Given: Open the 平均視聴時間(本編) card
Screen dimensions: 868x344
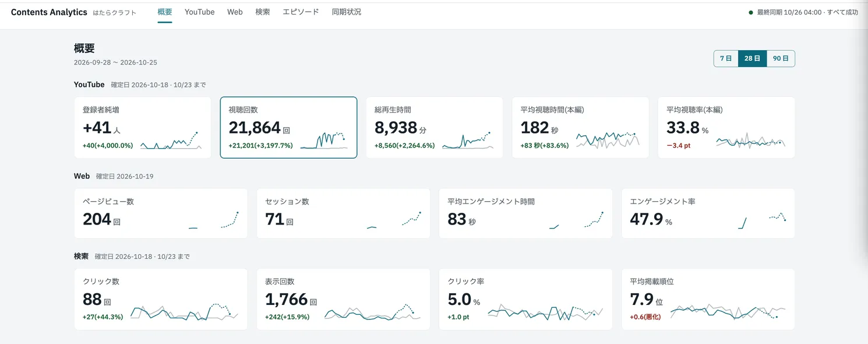Looking at the screenshot, I should (580, 128).
